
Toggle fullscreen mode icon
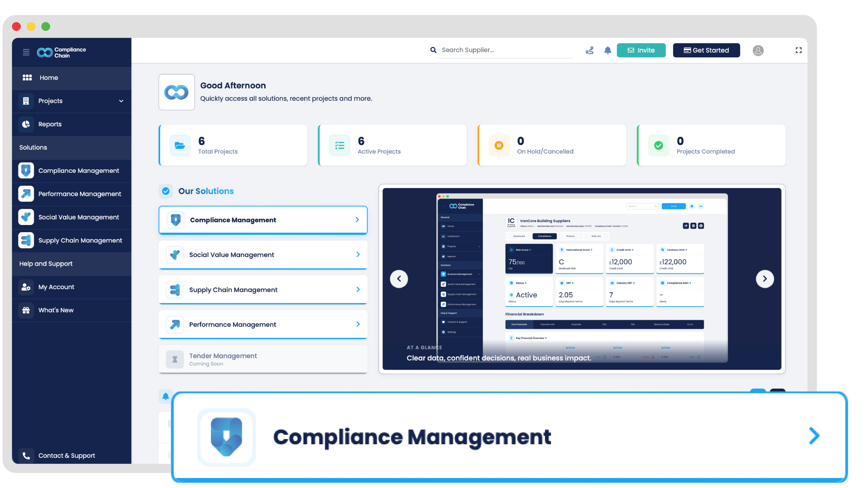pyautogui.click(x=798, y=50)
